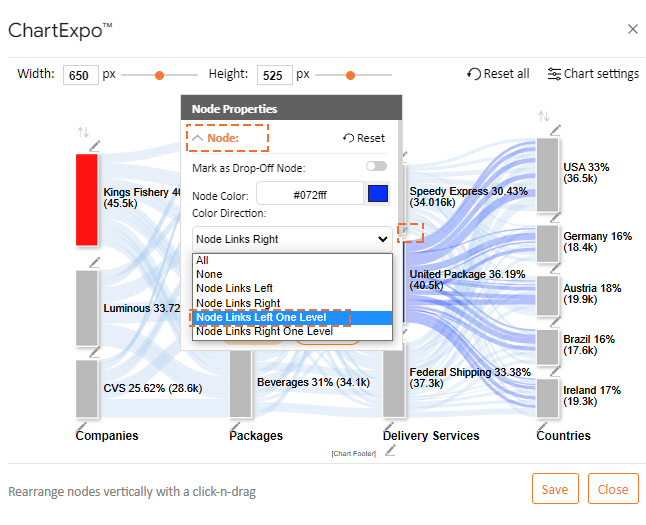Open Chart settings
646x525 pixels.
(x=593, y=74)
